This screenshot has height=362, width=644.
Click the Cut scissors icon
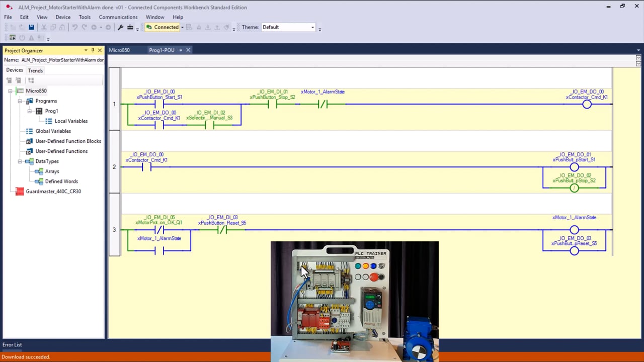pos(44,27)
